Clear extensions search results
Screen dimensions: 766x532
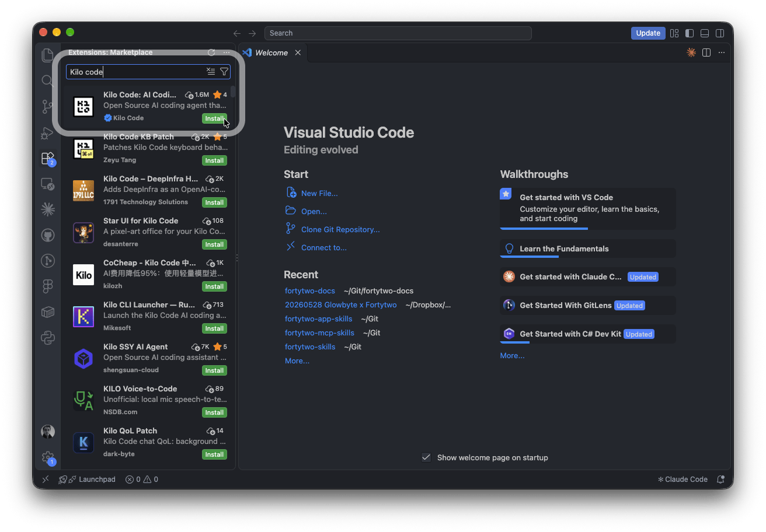pyautogui.click(x=211, y=72)
